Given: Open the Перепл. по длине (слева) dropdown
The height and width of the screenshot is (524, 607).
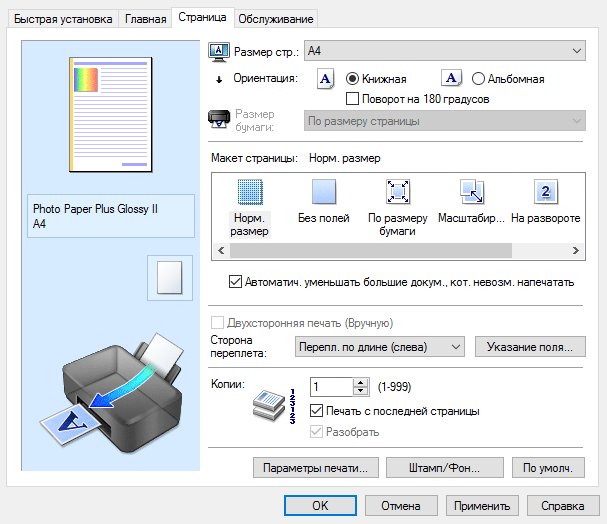Looking at the screenshot, I should [x=380, y=346].
